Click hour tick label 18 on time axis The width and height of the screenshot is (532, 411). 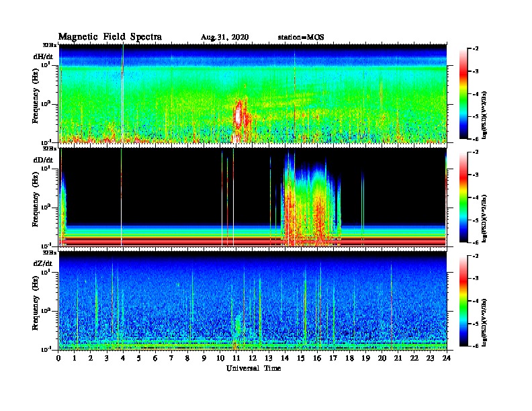pyautogui.click(x=349, y=358)
